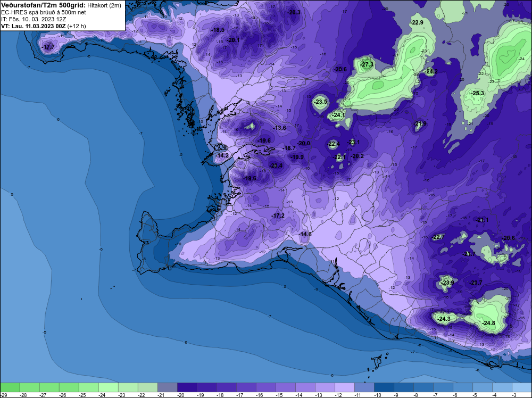Image resolution: width=532 pixels, height=398 pixels.
Task: Click the -17.2 temperature label
Action: pos(278,216)
